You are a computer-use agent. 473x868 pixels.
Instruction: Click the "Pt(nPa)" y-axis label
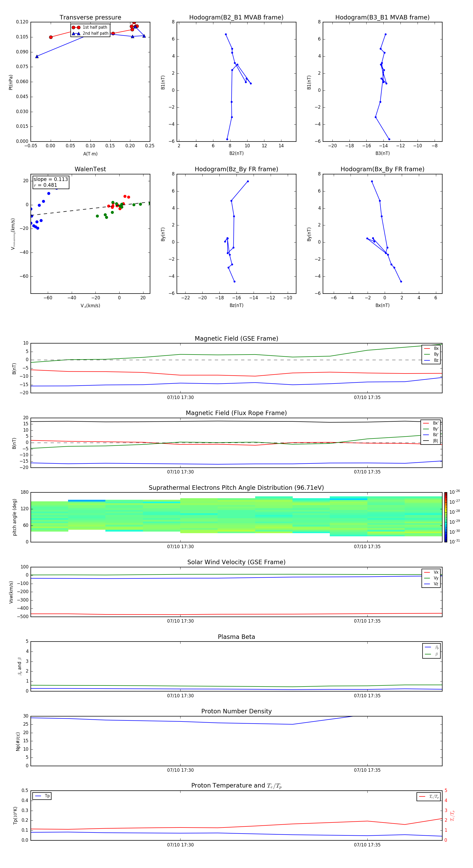point(11,82)
